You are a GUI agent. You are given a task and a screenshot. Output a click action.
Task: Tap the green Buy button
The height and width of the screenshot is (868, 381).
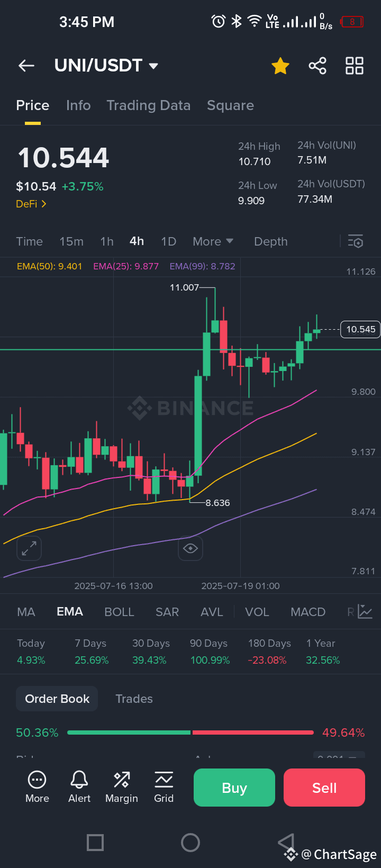[x=234, y=788]
